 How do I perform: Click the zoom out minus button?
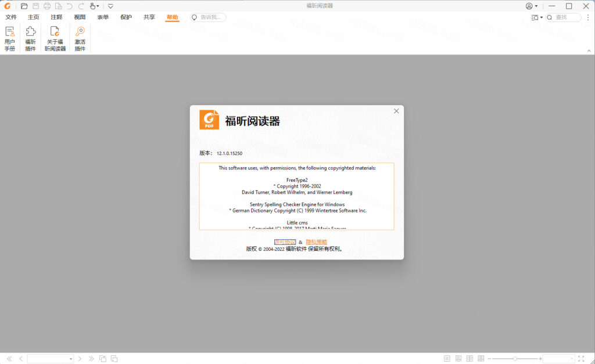click(489, 359)
